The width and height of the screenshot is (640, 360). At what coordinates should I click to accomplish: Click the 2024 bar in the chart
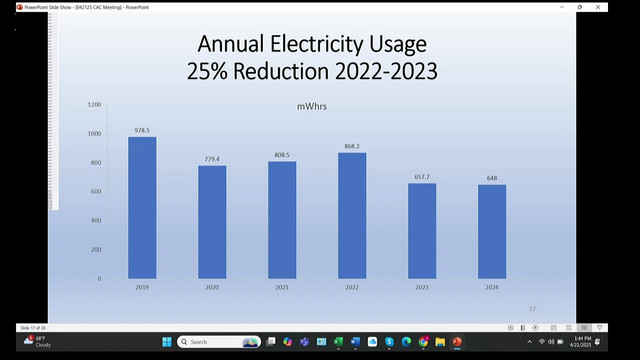click(x=492, y=232)
